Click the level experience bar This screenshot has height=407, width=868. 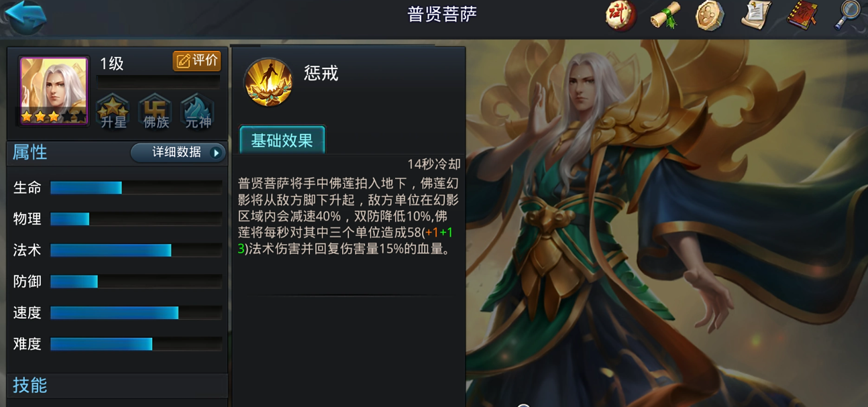coord(158,82)
